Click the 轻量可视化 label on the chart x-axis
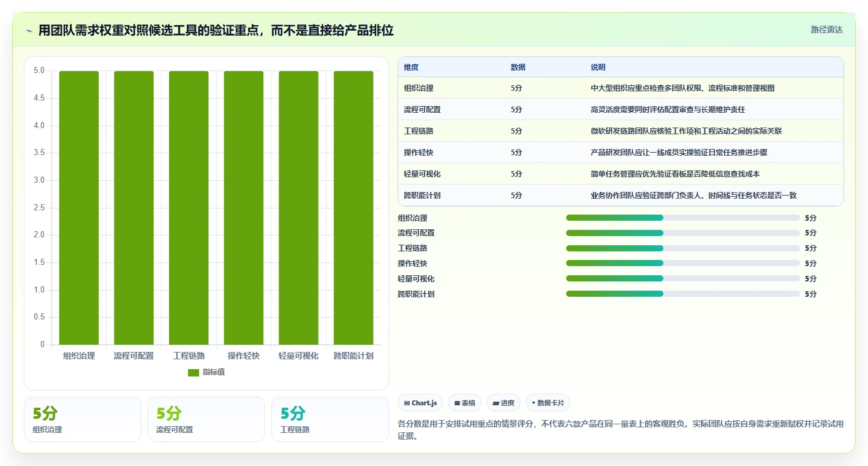Image resolution: width=868 pixels, height=466 pixels. coord(298,356)
